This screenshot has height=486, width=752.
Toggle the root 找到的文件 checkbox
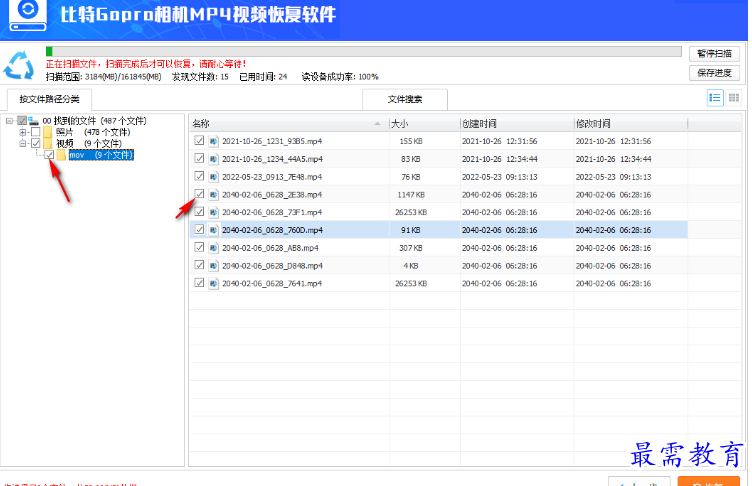click(22, 120)
